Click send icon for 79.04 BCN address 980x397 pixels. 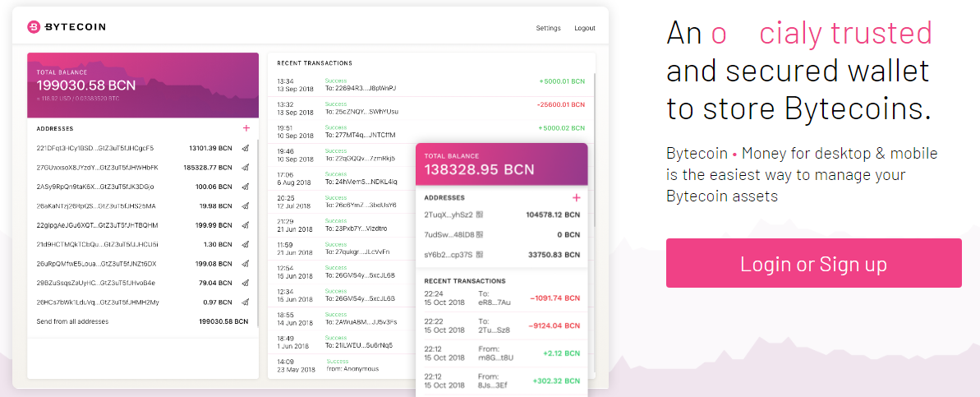point(246,284)
